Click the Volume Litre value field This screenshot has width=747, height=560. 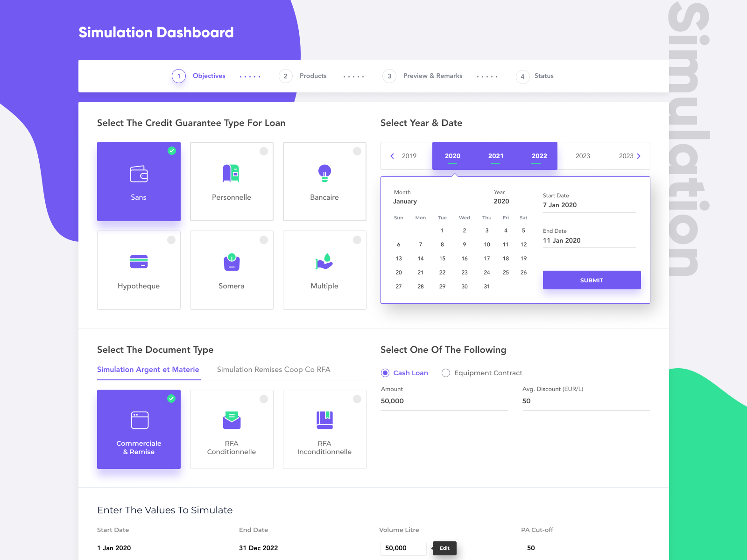pos(403,548)
